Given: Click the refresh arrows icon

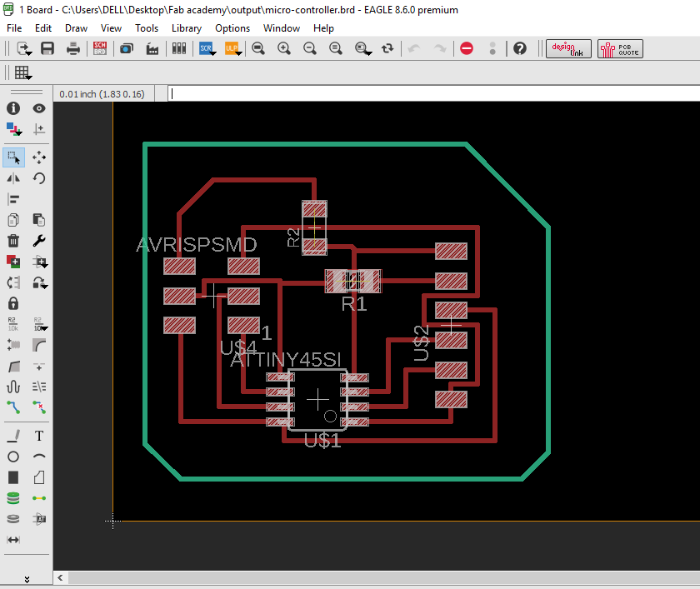Looking at the screenshot, I should point(387,48).
